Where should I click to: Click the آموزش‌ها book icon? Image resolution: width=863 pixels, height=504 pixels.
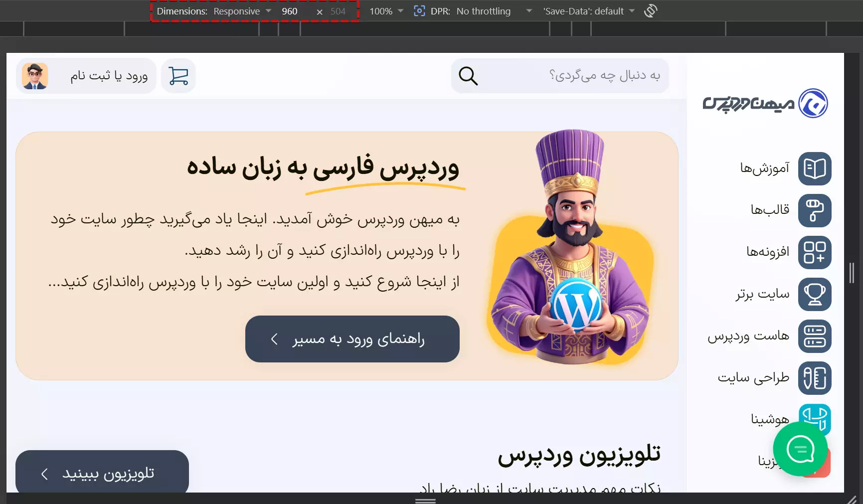(x=815, y=168)
